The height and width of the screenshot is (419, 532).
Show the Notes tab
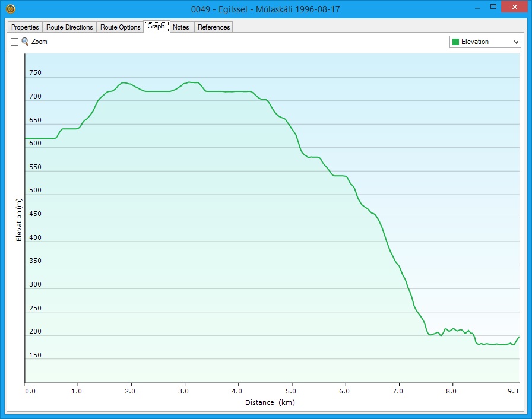[181, 27]
